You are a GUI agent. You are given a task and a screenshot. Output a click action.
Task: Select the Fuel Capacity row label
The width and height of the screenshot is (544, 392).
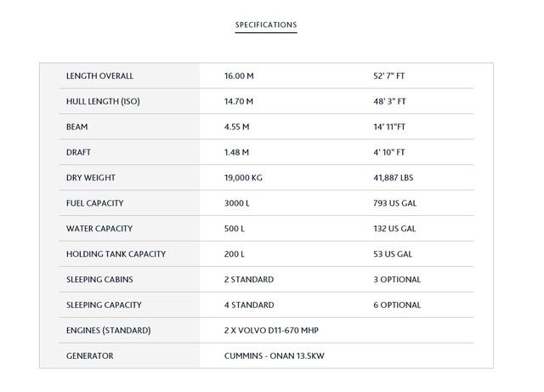coord(94,204)
